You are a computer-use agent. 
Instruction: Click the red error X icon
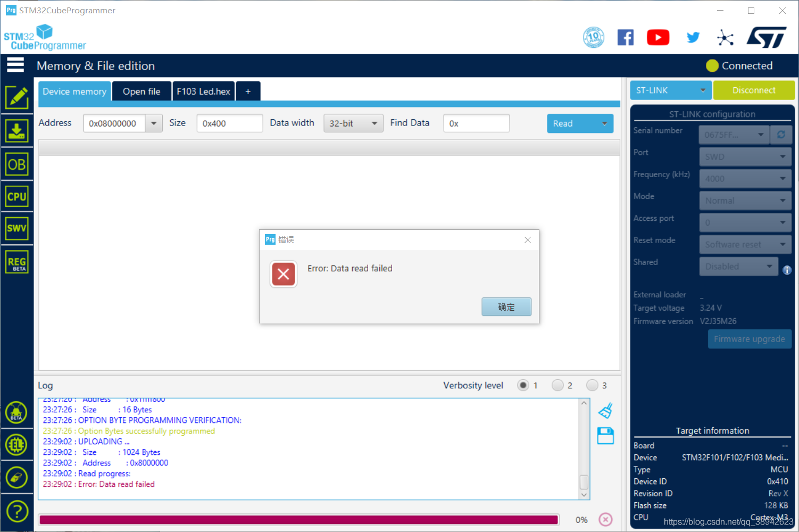284,274
